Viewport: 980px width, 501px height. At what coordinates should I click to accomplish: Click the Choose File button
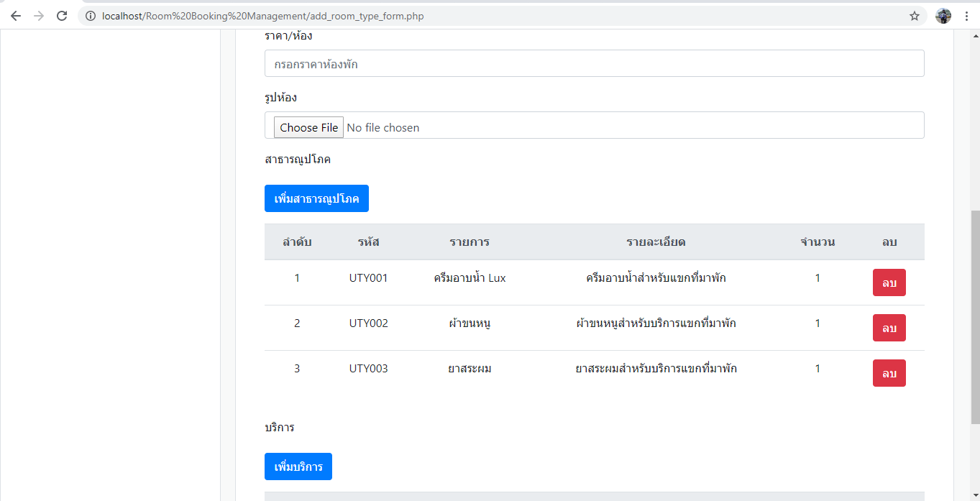coord(308,127)
